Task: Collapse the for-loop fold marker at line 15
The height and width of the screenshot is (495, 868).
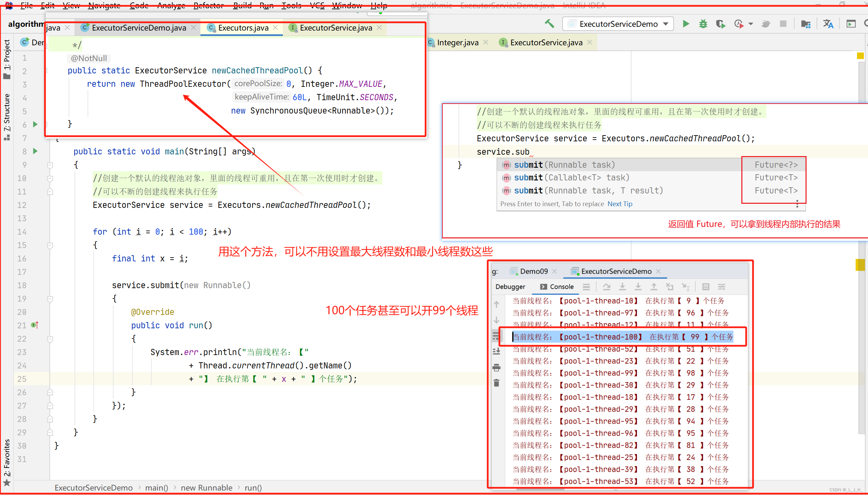Action: pyautogui.click(x=50, y=245)
